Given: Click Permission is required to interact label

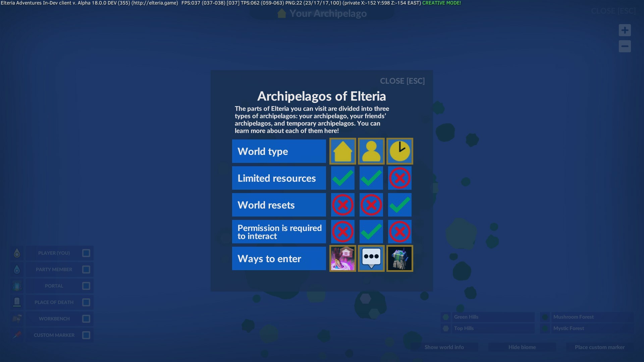Looking at the screenshot, I should (279, 232).
